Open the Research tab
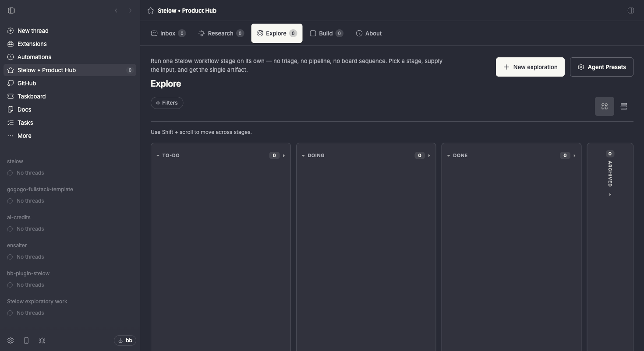Screen dimensions: 644x351 pyautogui.click(x=221, y=33)
